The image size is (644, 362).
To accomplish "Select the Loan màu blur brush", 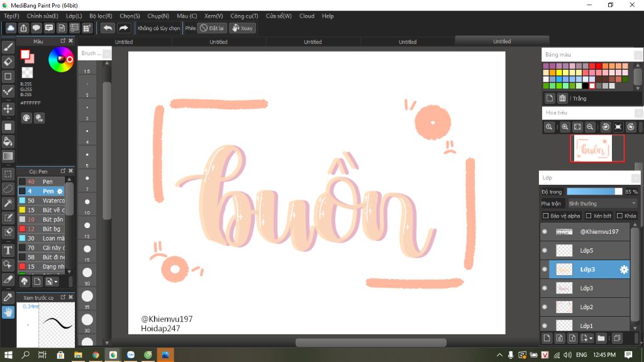I will point(42,238).
